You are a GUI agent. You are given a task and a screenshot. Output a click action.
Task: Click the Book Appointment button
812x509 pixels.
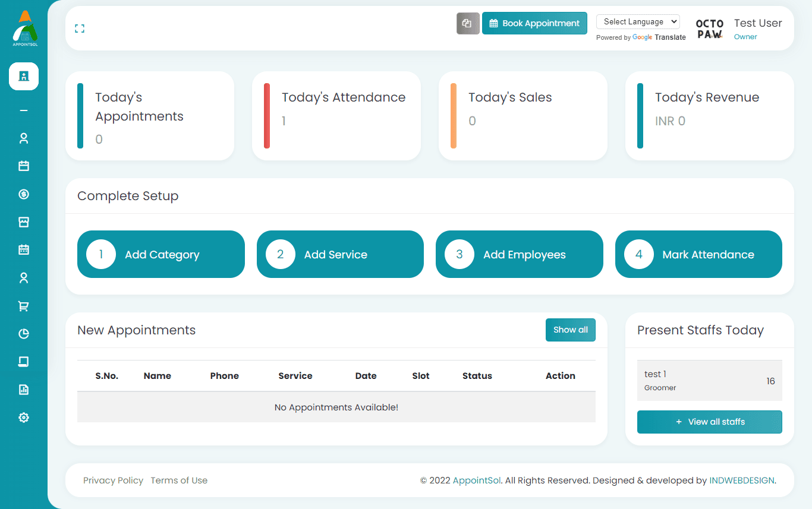(534, 24)
